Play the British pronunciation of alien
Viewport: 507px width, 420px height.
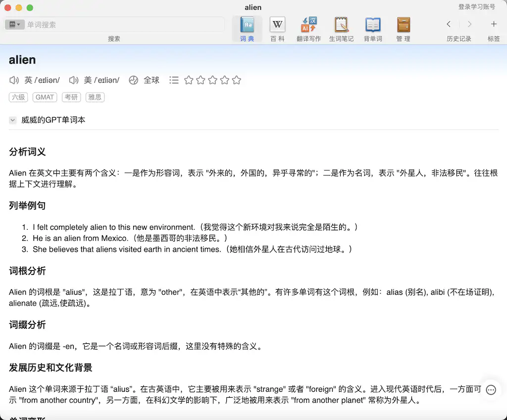tap(13, 80)
